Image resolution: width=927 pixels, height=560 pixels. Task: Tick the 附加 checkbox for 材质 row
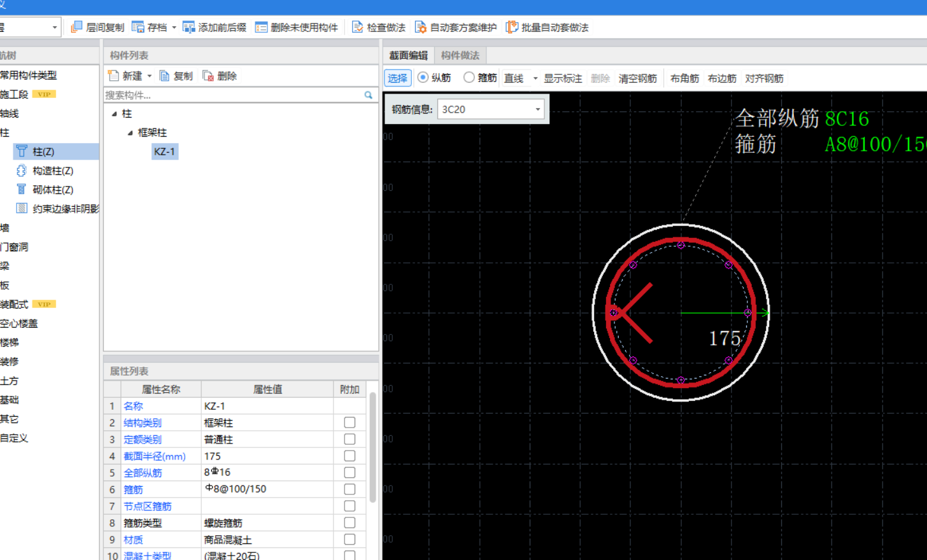coord(350,539)
